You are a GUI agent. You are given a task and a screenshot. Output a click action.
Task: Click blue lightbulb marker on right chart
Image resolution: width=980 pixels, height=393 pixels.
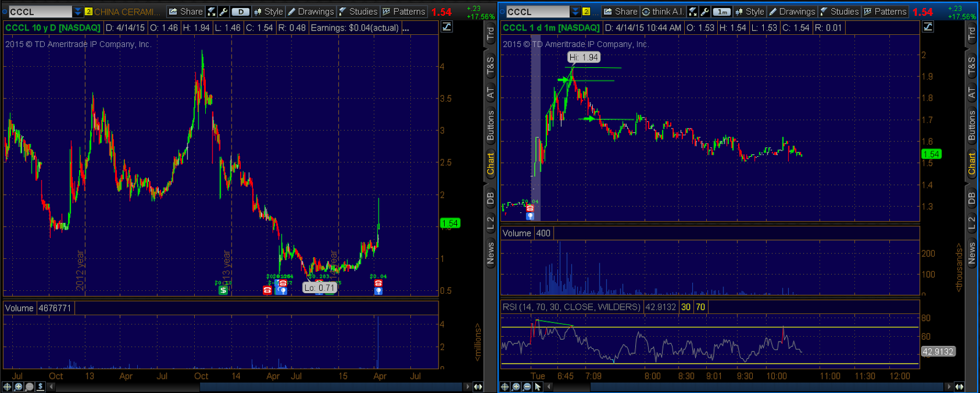tap(530, 215)
